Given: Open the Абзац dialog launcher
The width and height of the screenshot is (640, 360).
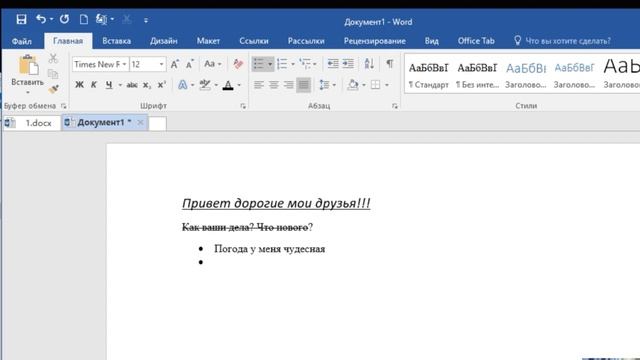Looking at the screenshot, I should [x=395, y=106].
